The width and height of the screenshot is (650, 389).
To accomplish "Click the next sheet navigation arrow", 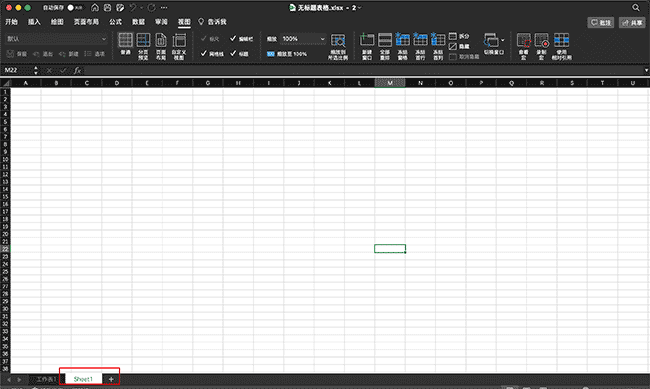I will [19, 379].
